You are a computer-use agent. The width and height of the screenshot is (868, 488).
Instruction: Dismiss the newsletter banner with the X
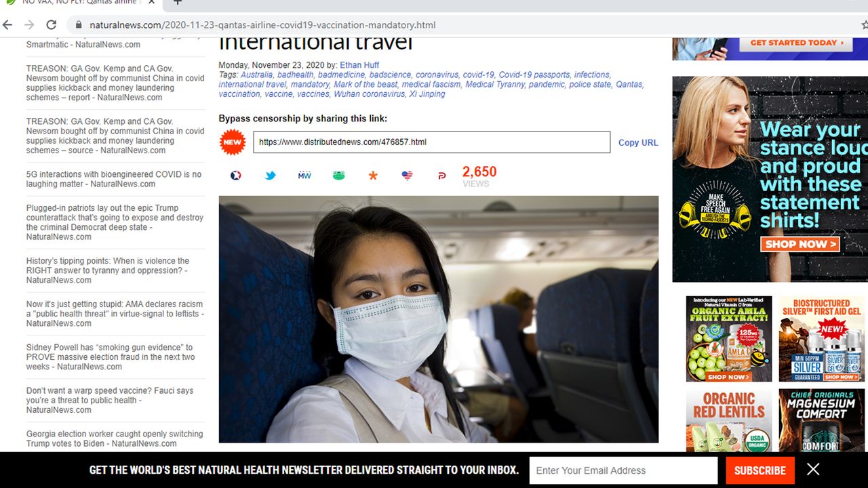tap(813, 469)
